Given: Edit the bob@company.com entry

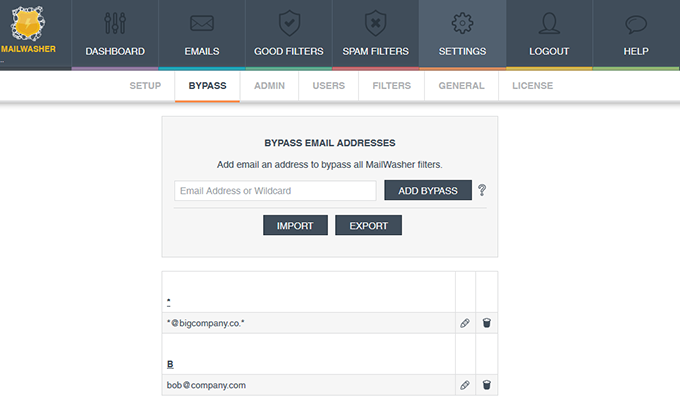Looking at the screenshot, I should pyautogui.click(x=465, y=385).
